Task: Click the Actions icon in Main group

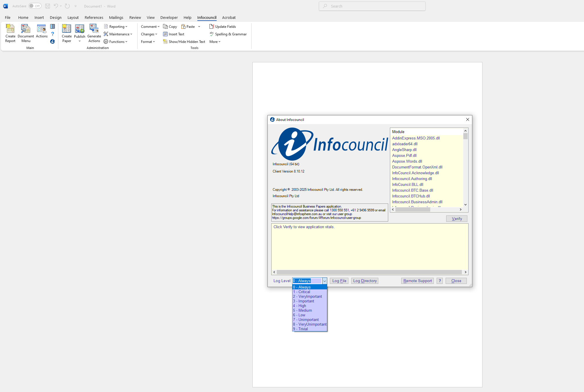Action: click(42, 31)
